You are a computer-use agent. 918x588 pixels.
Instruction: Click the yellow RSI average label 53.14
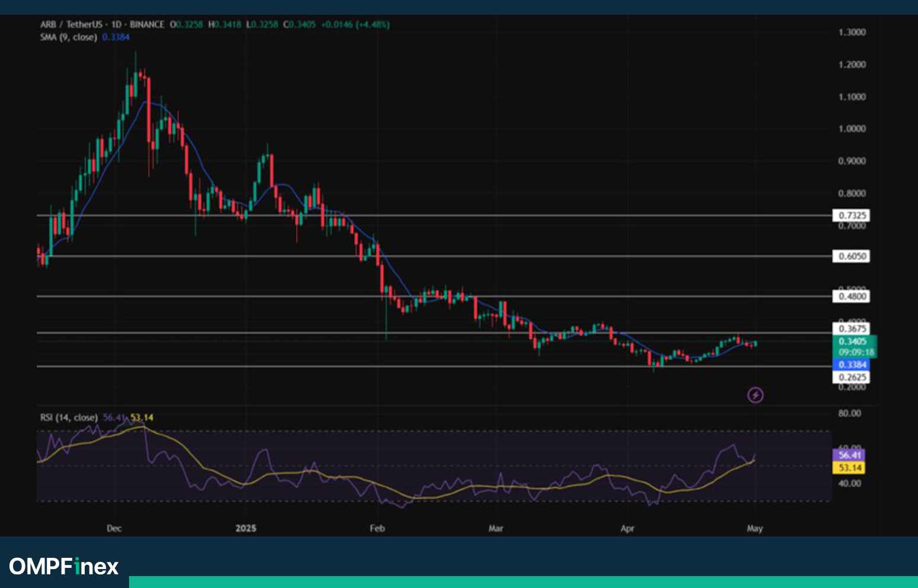coord(849,468)
